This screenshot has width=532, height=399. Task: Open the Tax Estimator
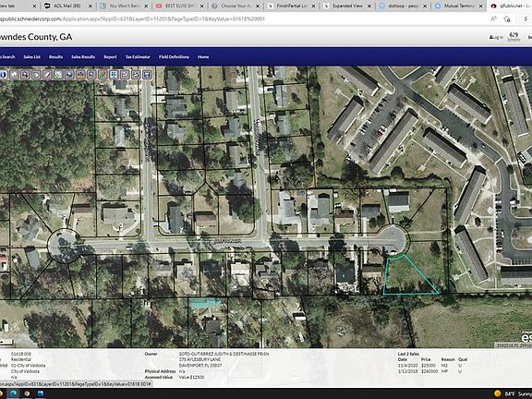coord(138,56)
